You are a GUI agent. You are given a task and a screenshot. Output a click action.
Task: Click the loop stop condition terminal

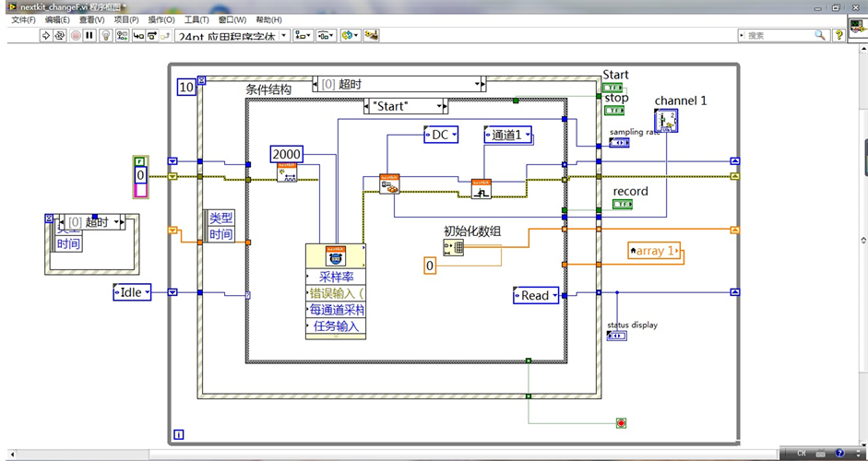pos(621,423)
